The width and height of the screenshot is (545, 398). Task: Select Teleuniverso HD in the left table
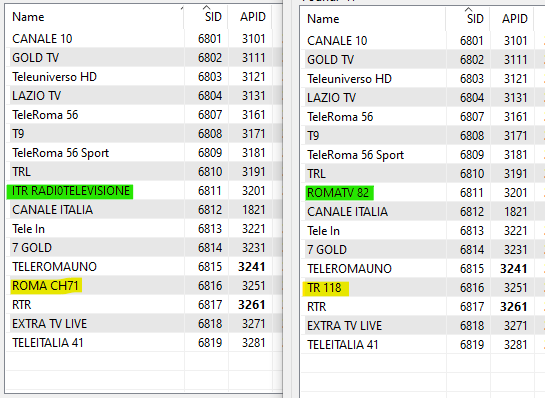tap(54, 77)
